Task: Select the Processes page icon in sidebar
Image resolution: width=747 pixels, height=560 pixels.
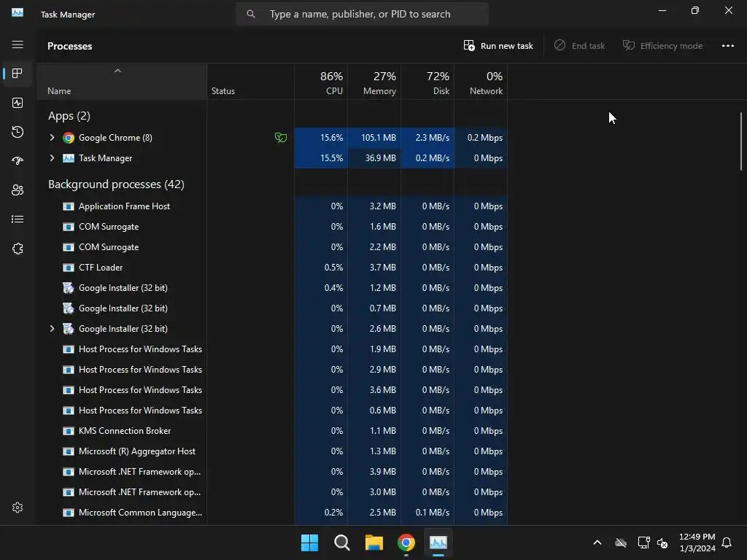Action: click(18, 74)
